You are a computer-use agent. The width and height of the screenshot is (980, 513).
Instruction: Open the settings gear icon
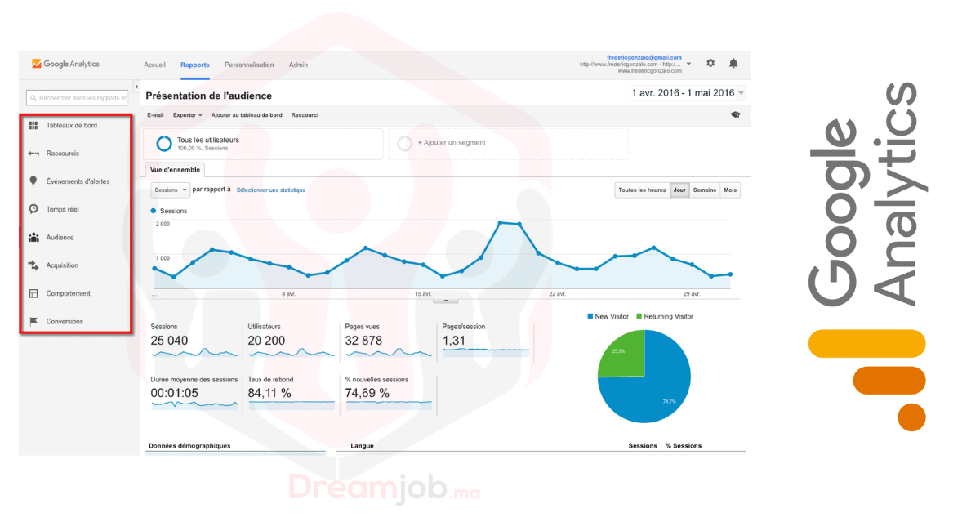click(x=710, y=63)
